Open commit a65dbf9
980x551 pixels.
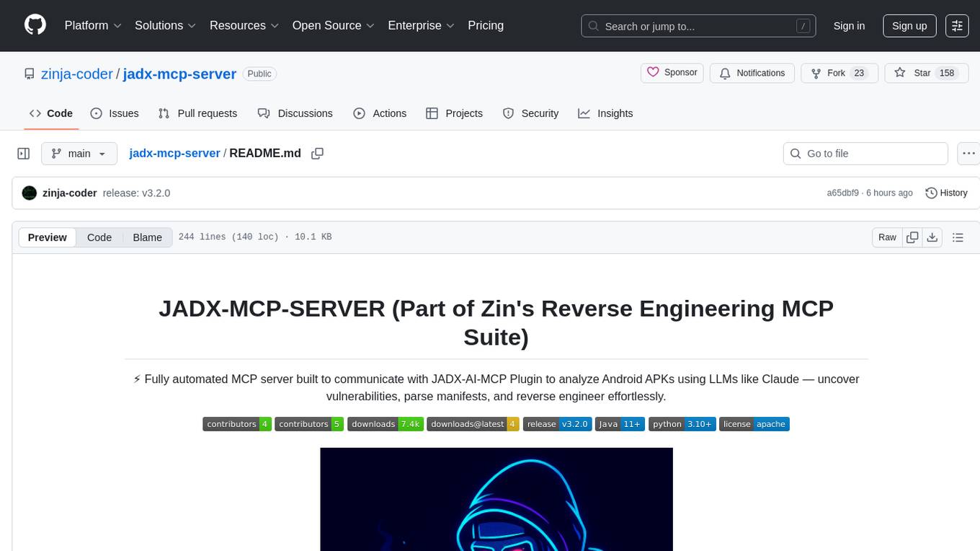click(x=843, y=193)
